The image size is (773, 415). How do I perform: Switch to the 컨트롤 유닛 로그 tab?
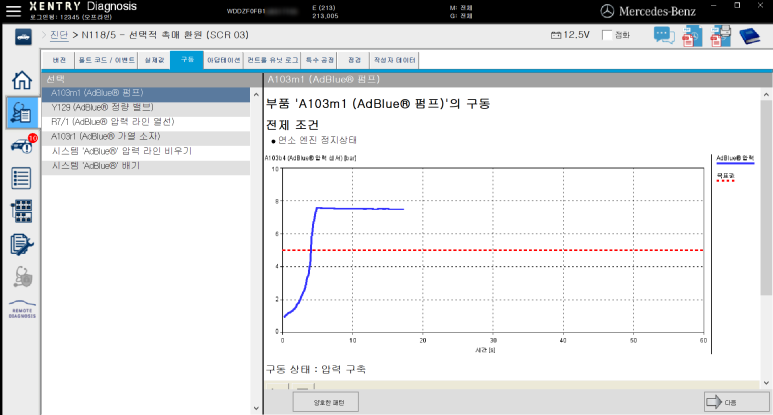273,60
